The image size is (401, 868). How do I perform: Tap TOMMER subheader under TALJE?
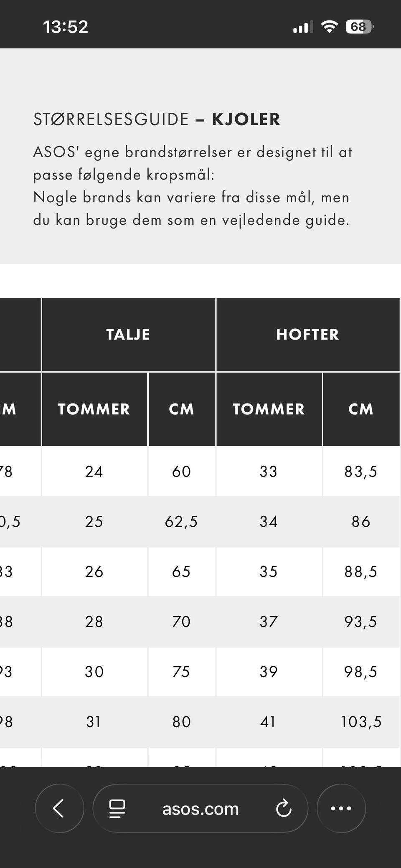[x=94, y=409]
